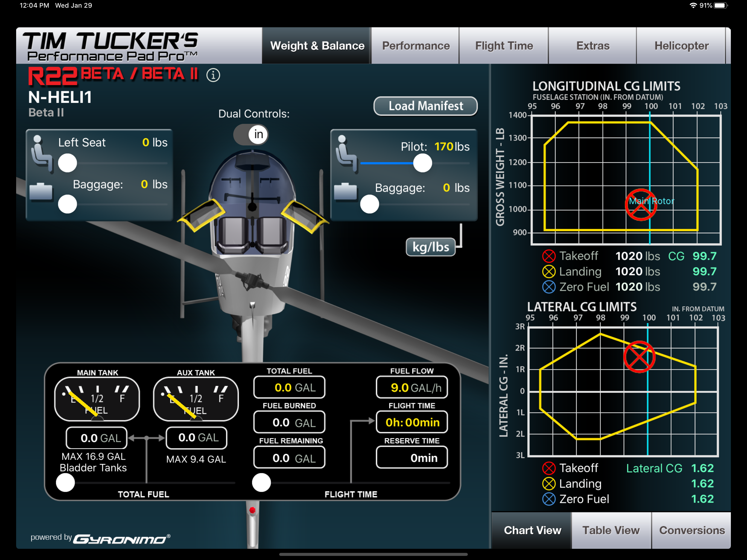Toggle the Dual Controls switch

(251, 135)
